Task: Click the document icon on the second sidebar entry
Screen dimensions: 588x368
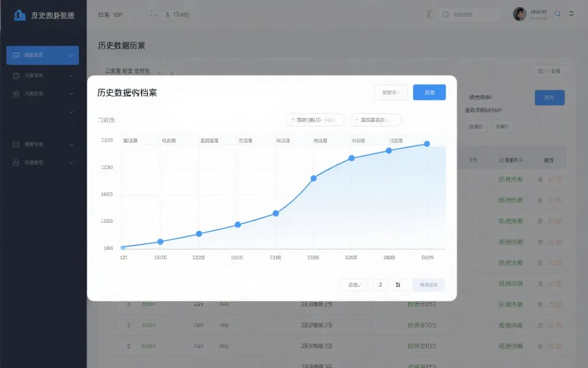Action: click(x=16, y=75)
